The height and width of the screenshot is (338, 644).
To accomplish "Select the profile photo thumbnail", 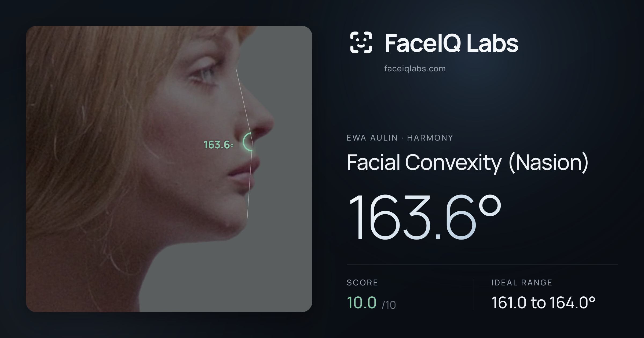I will pos(169,169).
